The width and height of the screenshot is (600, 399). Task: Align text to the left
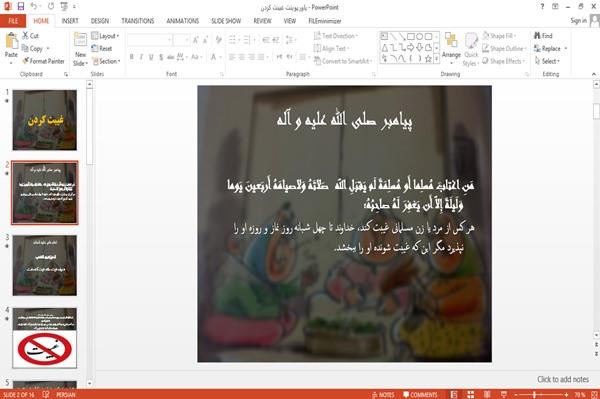tap(232, 57)
